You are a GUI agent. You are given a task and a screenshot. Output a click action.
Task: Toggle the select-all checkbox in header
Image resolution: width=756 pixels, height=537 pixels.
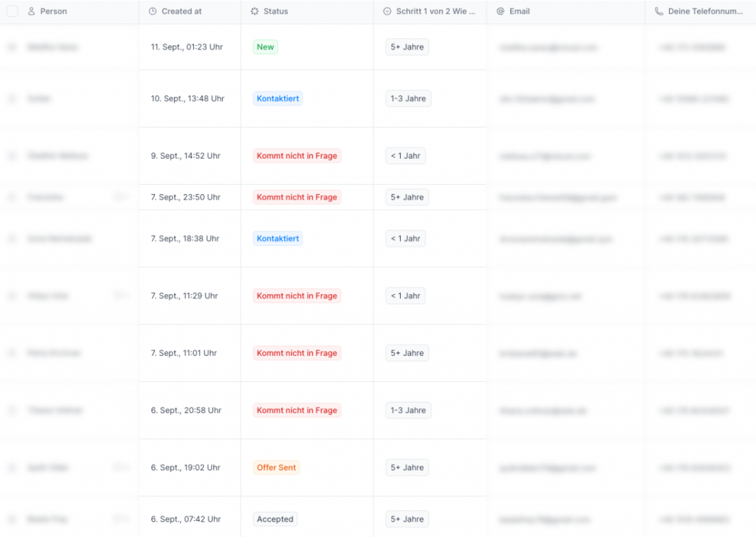coord(12,12)
